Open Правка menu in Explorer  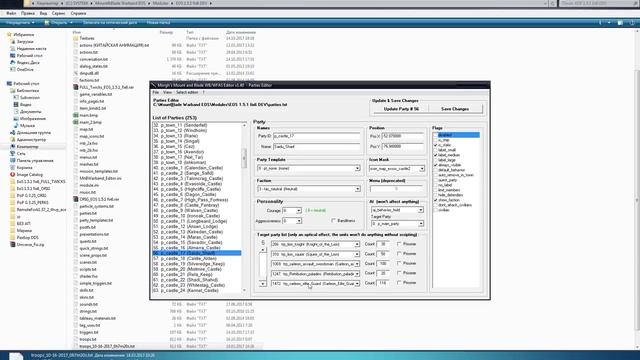click(28, 13)
